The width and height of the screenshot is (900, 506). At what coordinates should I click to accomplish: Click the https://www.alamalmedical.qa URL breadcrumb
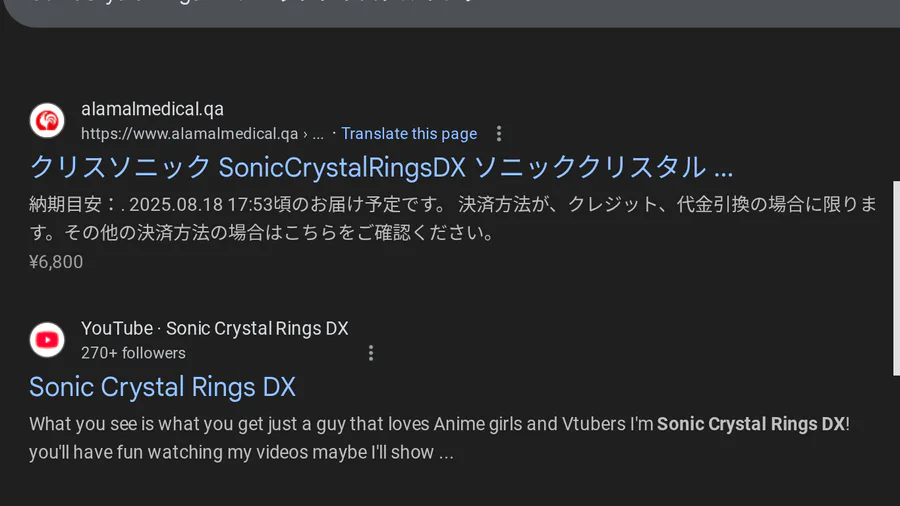(x=190, y=134)
